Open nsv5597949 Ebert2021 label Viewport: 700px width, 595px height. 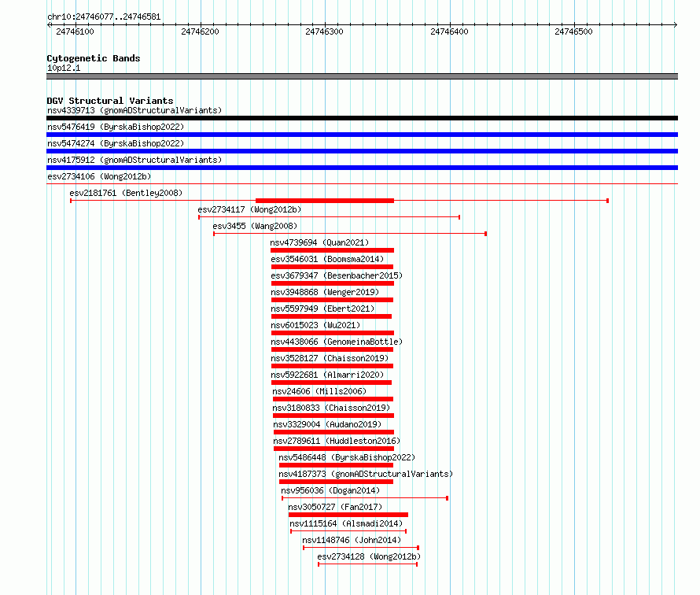322,309
